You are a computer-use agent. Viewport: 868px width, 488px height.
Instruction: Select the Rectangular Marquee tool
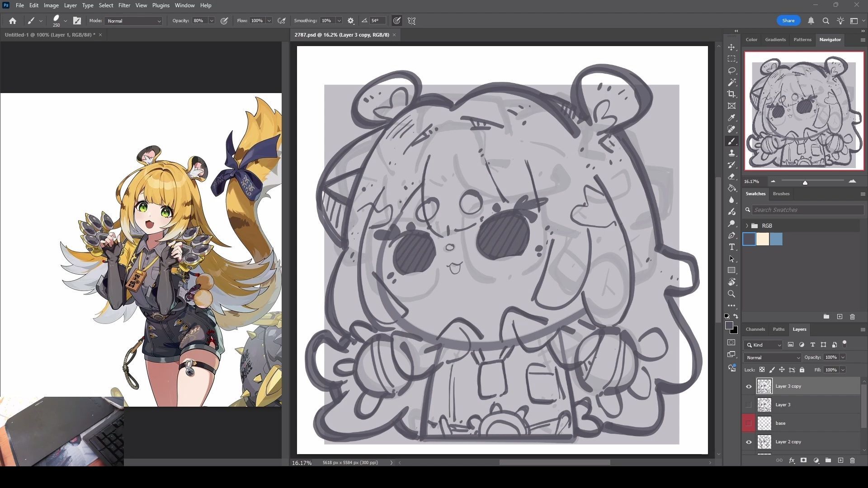731,59
